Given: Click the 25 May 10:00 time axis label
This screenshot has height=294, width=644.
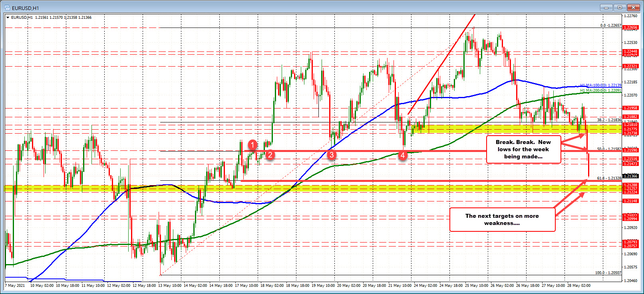Looking at the screenshot, I should (477, 286).
